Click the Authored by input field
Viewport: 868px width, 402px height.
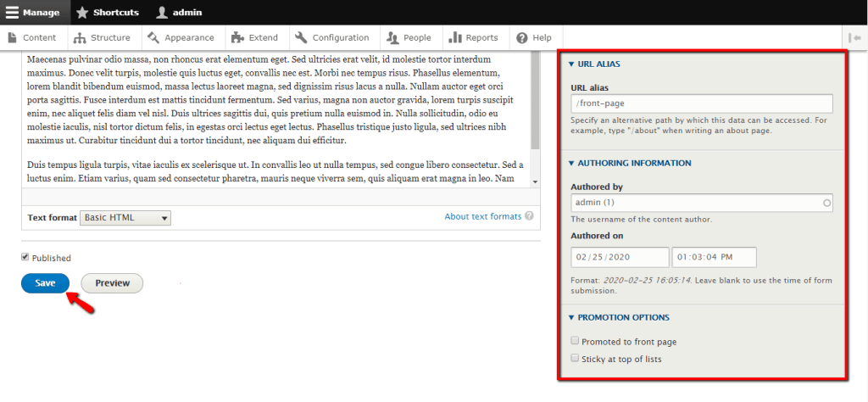pyautogui.click(x=701, y=203)
